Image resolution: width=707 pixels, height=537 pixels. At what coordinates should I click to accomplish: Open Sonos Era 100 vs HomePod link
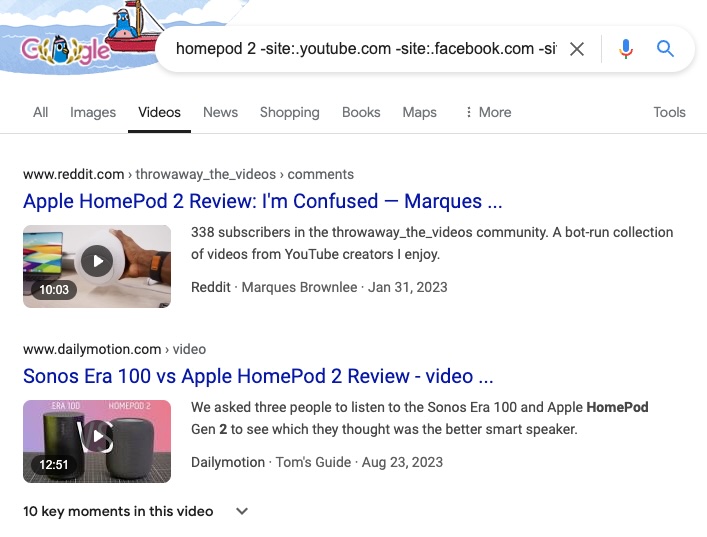(x=258, y=377)
